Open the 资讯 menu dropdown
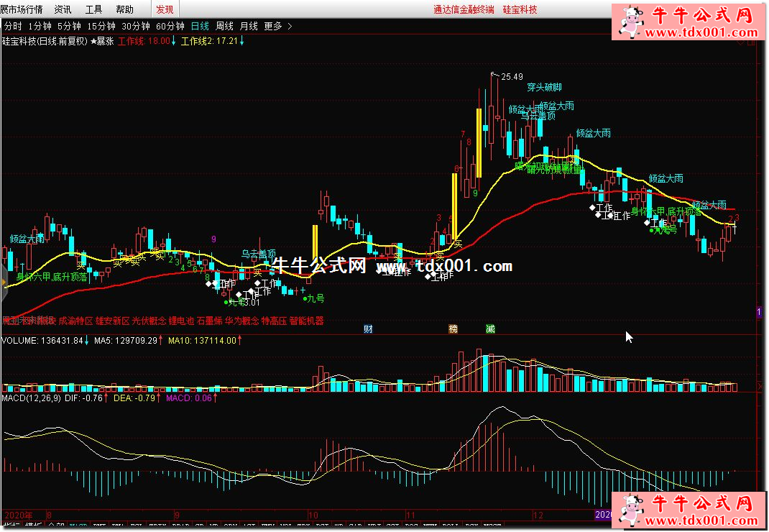769x532 pixels. point(63,9)
